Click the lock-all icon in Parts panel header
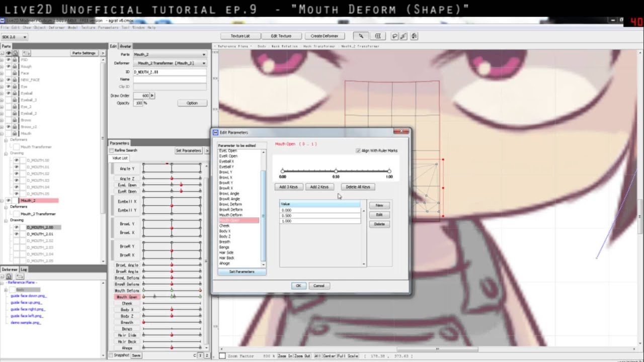 coord(15,53)
